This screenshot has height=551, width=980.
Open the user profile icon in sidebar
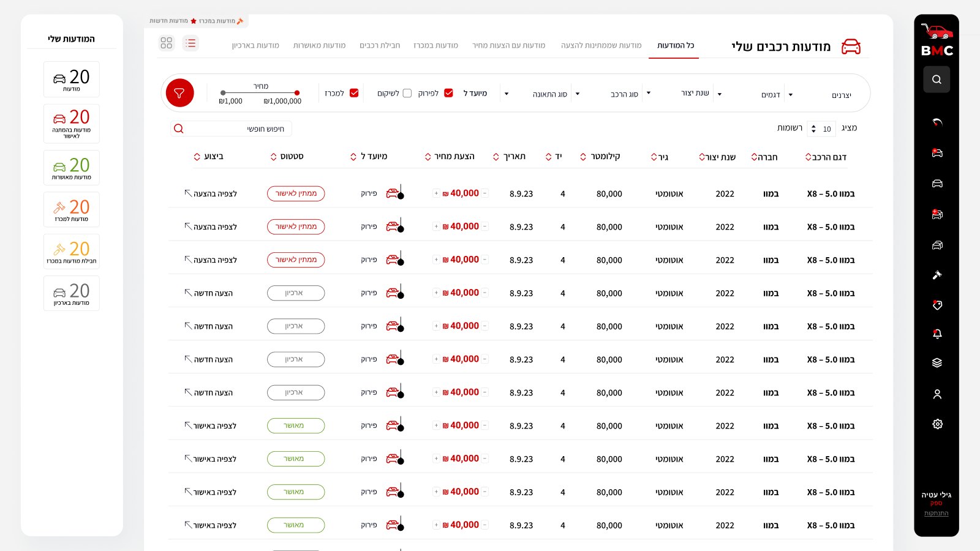(937, 394)
